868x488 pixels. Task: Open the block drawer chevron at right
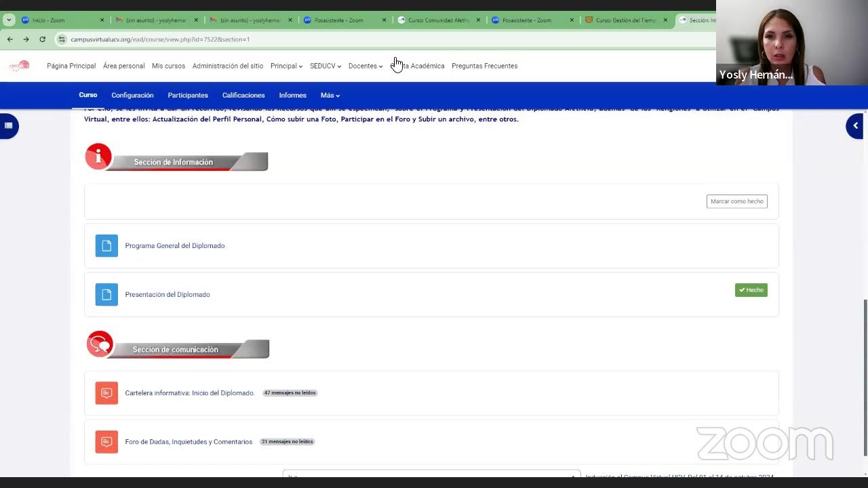(x=855, y=125)
